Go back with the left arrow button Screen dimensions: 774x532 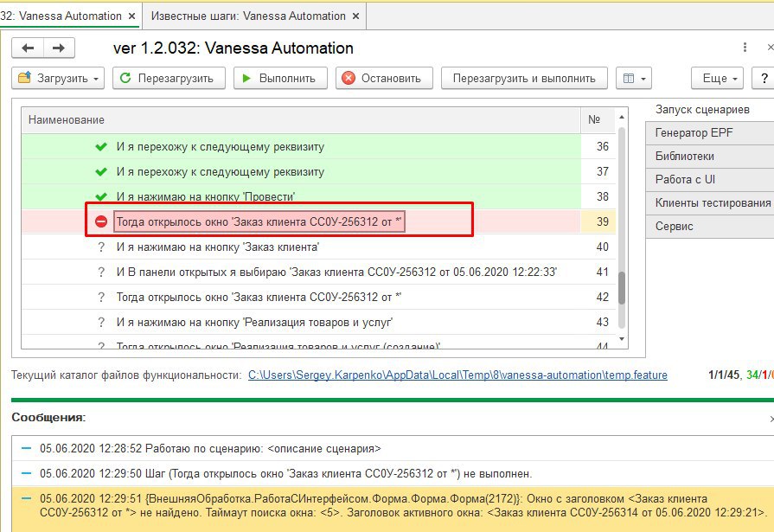(28, 48)
